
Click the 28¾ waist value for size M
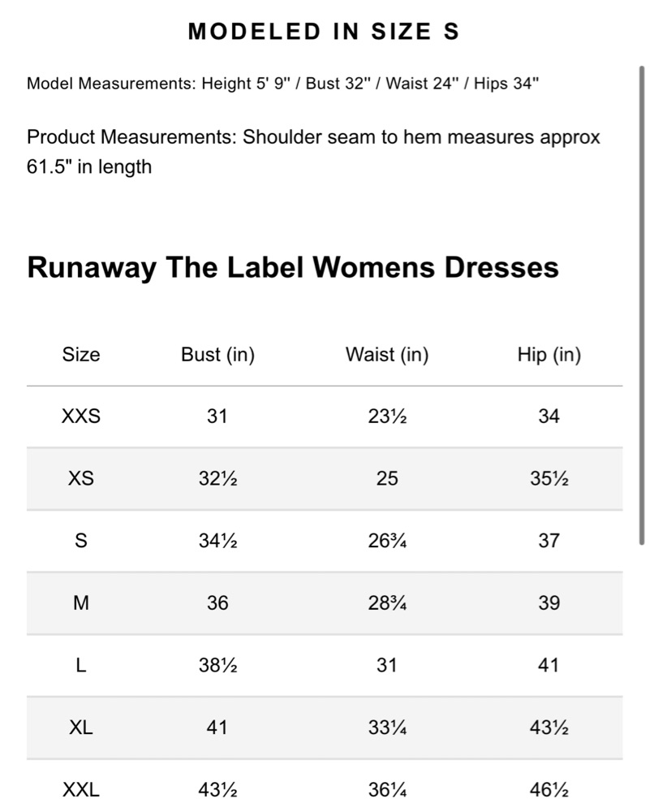387,603
